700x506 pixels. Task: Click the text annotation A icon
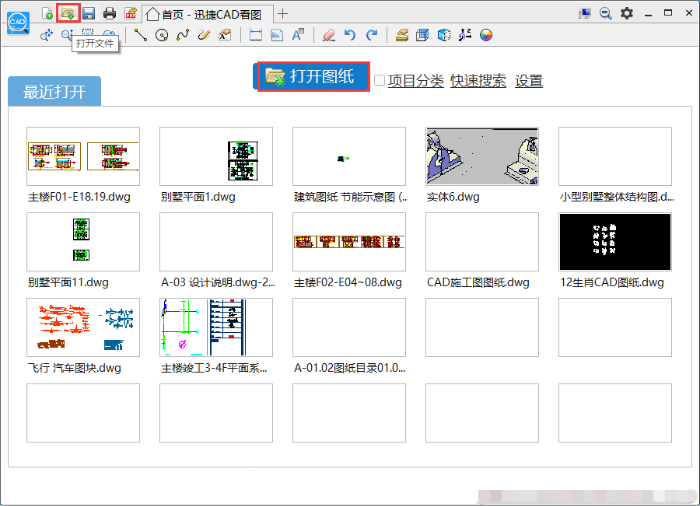298,35
